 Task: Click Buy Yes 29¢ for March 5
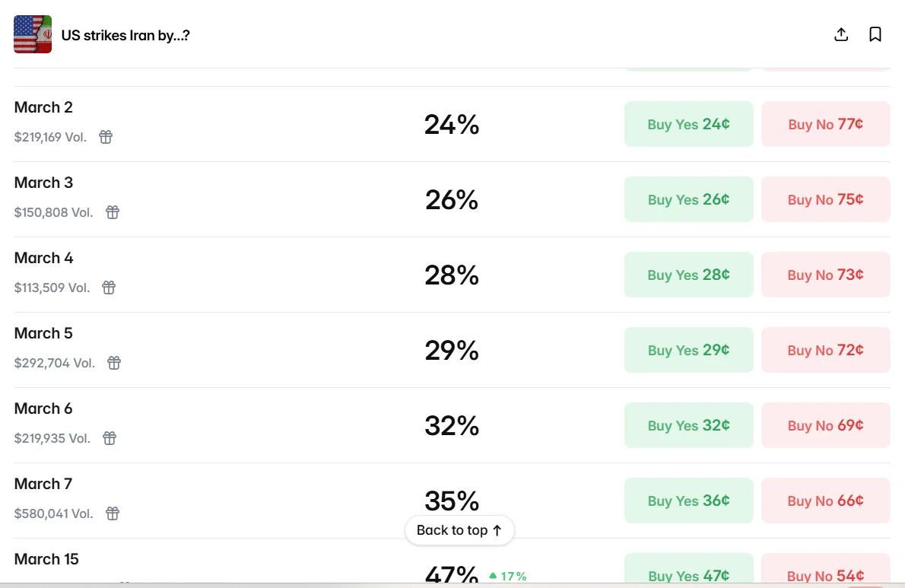tap(688, 350)
